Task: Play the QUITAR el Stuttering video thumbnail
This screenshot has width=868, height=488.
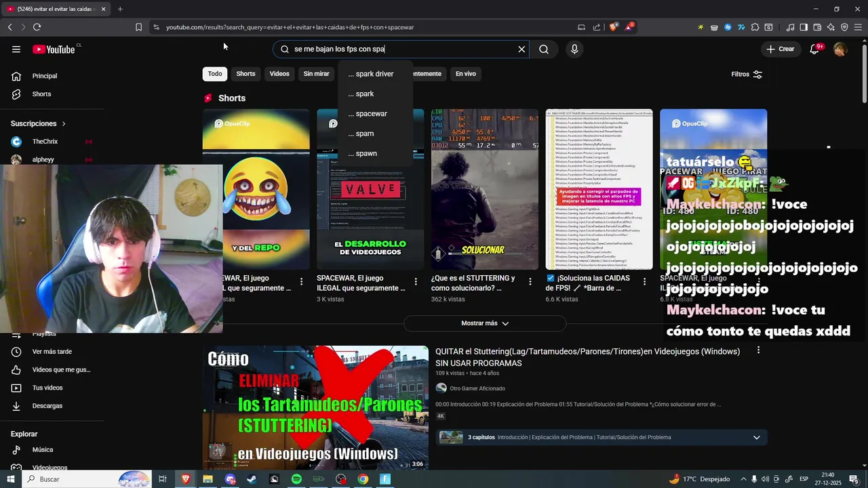Action: tap(315, 408)
